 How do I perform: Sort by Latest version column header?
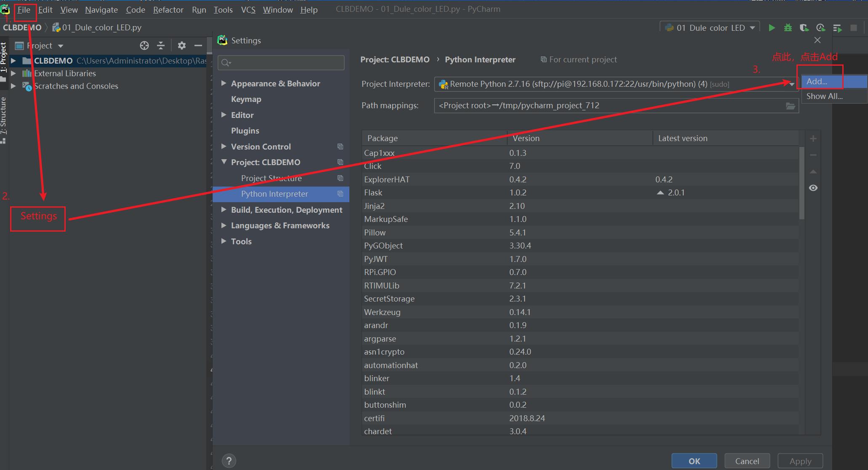[x=726, y=138]
